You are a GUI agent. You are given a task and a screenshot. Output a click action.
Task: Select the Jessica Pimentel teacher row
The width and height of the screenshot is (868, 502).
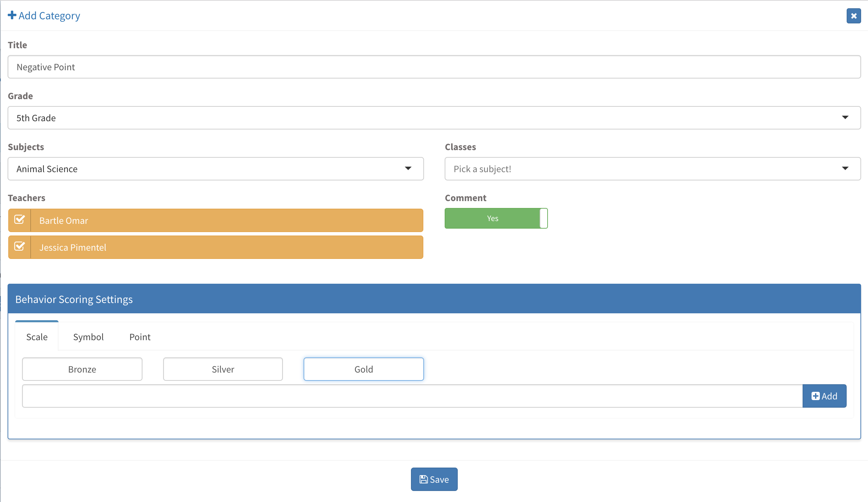226,247
